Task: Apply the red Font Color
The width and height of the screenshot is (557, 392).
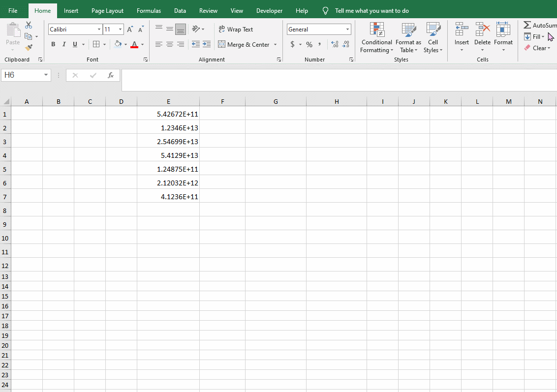Action: (134, 44)
